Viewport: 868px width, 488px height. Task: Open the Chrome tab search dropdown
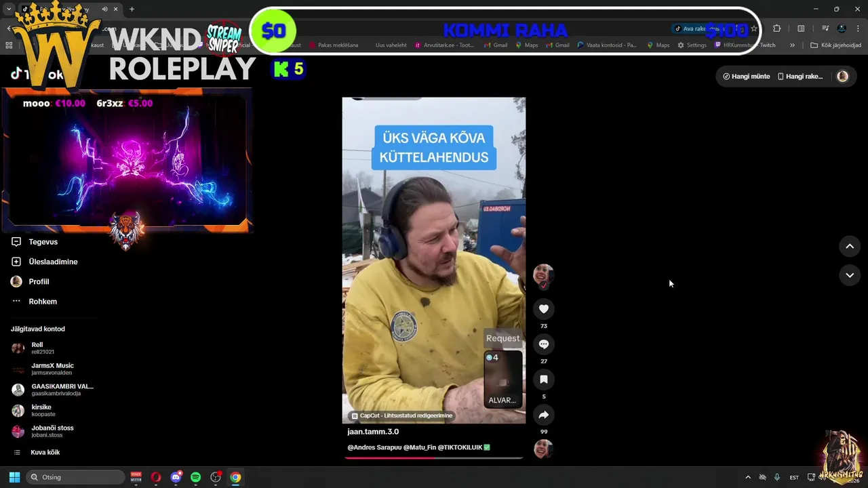tap(8, 9)
